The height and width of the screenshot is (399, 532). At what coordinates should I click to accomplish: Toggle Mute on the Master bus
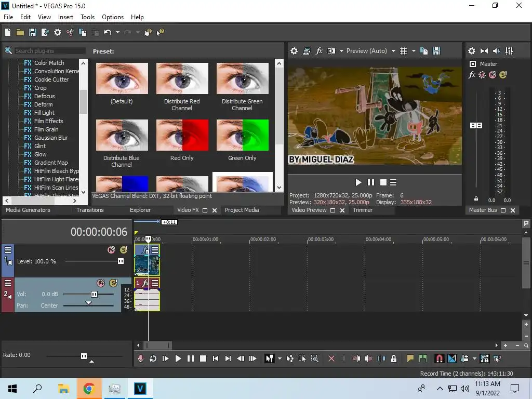[493, 75]
